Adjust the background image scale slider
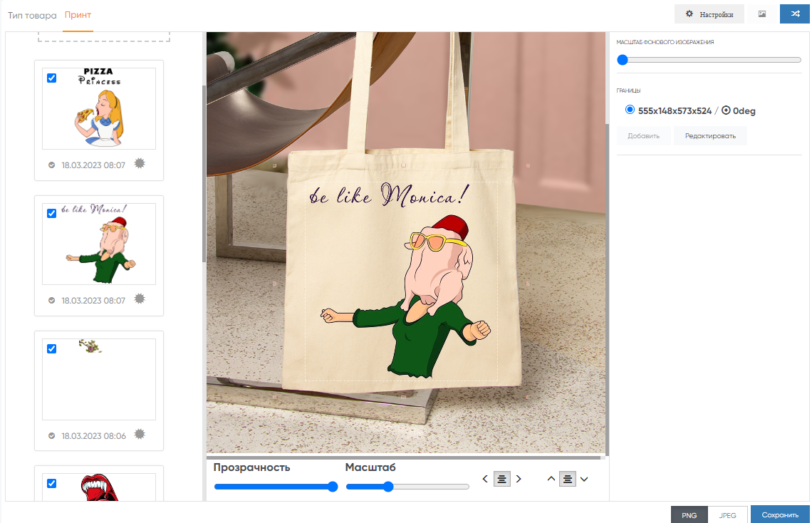This screenshot has height=523, width=812. [709, 60]
